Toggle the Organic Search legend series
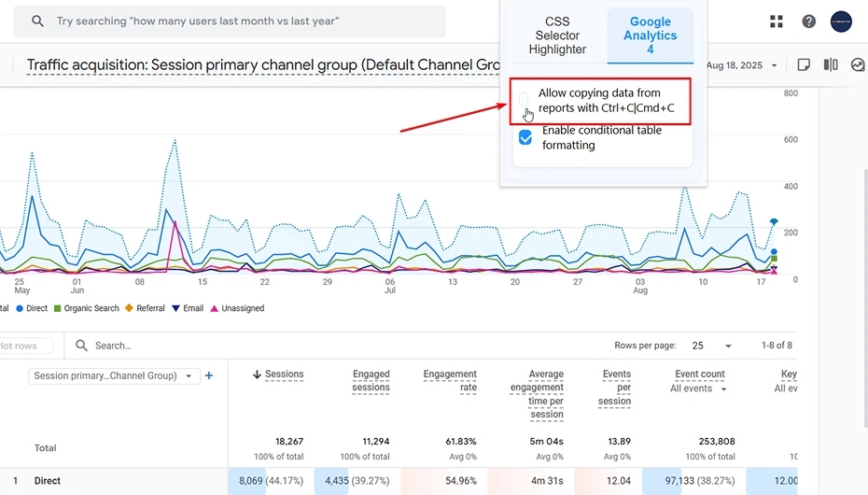The width and height of the screenshot is (868, 495). click(87, 308)
